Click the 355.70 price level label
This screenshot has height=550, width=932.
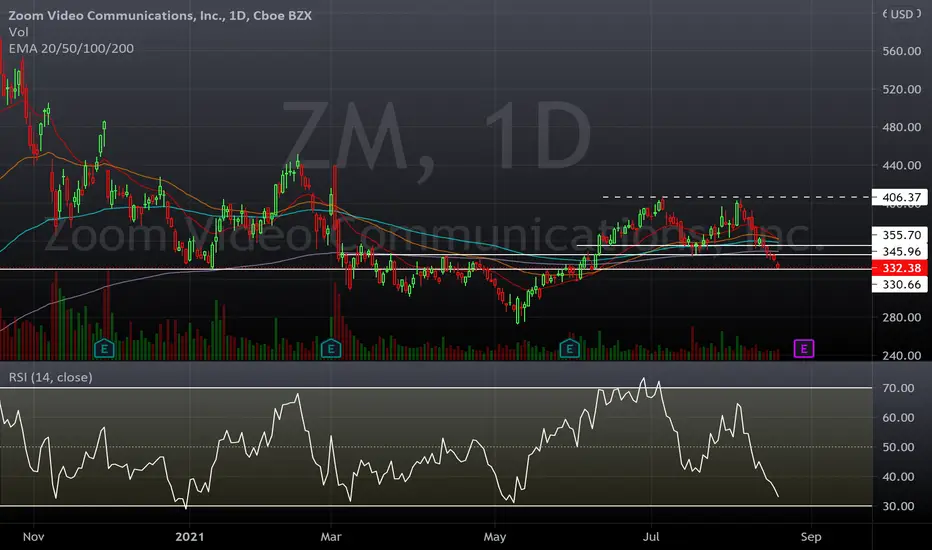899,235
